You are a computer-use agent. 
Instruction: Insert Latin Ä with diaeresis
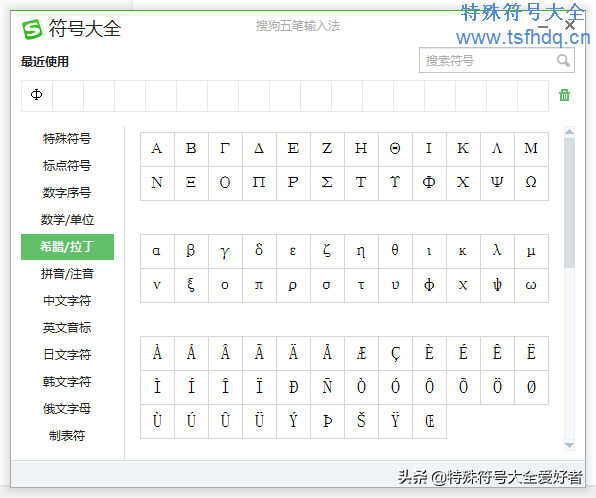click(293, 353)
